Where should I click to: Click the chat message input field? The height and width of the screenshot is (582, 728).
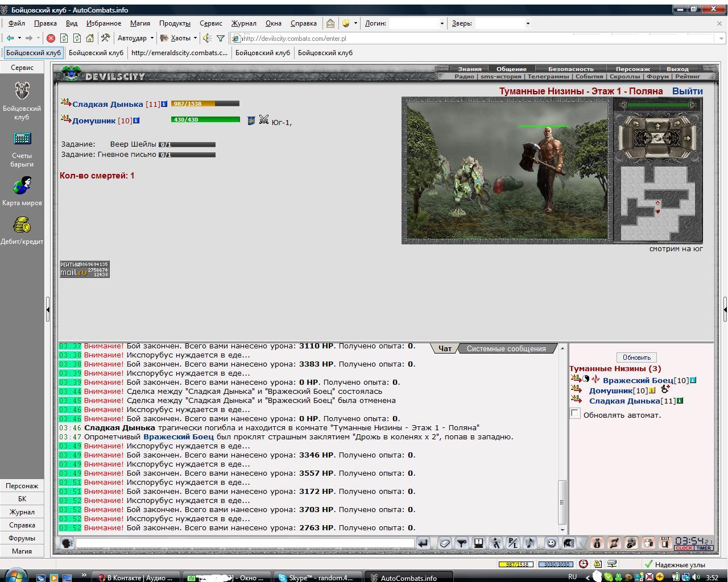click(245, 543)
